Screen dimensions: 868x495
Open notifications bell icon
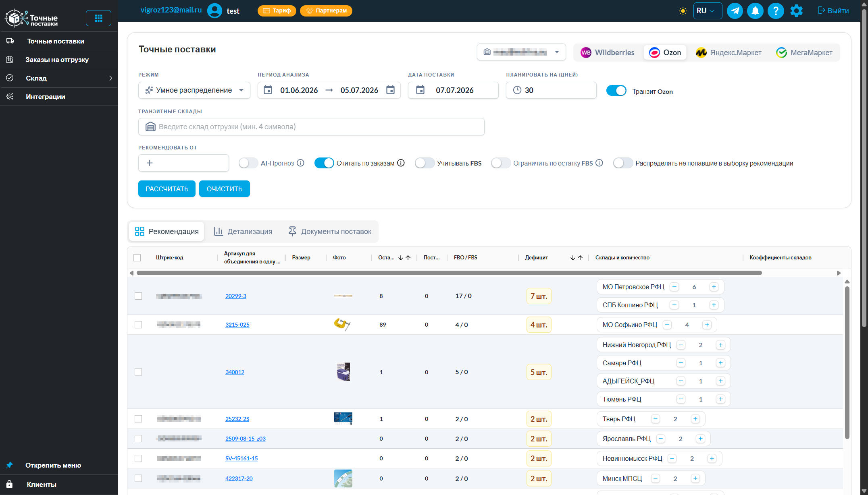point(755,11)
